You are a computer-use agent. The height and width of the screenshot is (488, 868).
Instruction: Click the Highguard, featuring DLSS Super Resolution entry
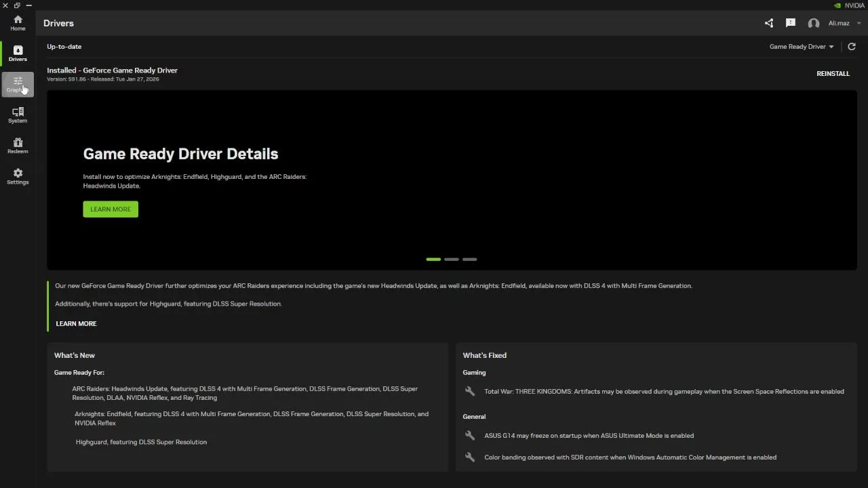141,442
